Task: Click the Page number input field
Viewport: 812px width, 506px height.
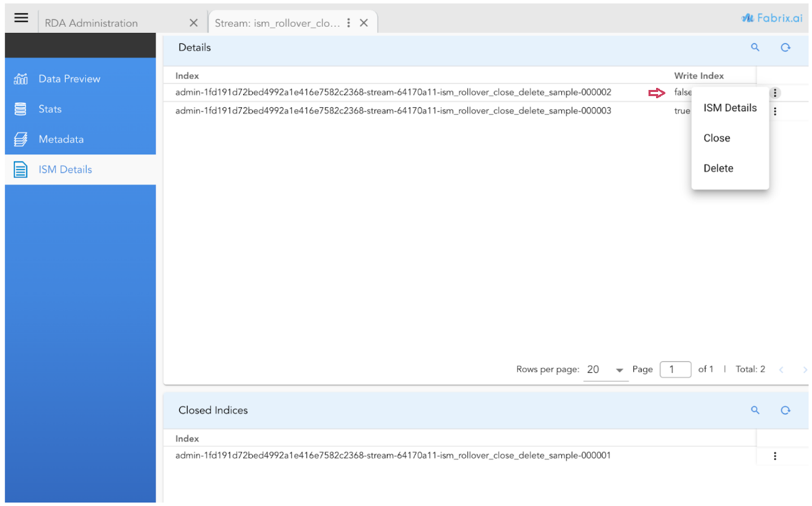Action: [675, 369]
